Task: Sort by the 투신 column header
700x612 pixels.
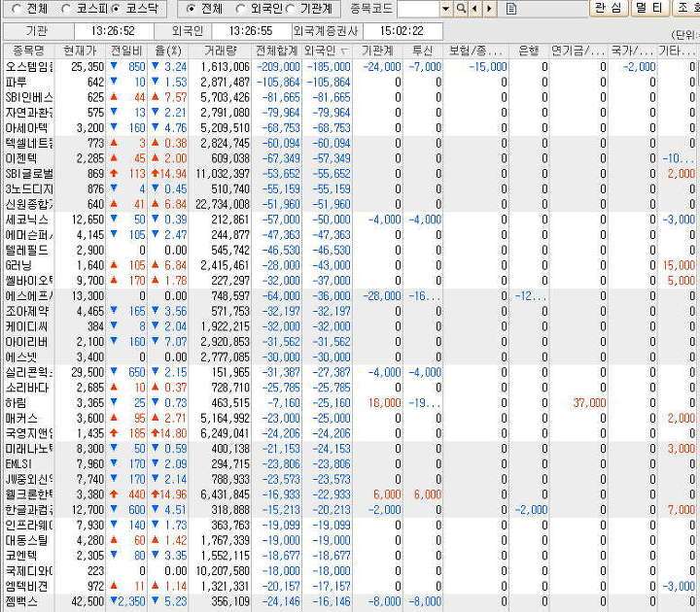Action: pyautogui.click(x=423, y=51)
